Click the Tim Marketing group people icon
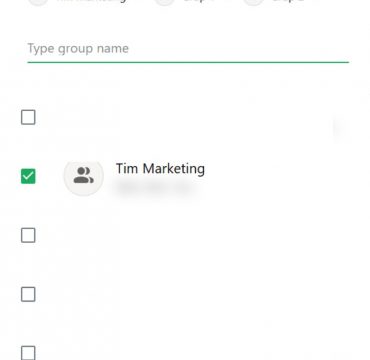 [83, 176]
